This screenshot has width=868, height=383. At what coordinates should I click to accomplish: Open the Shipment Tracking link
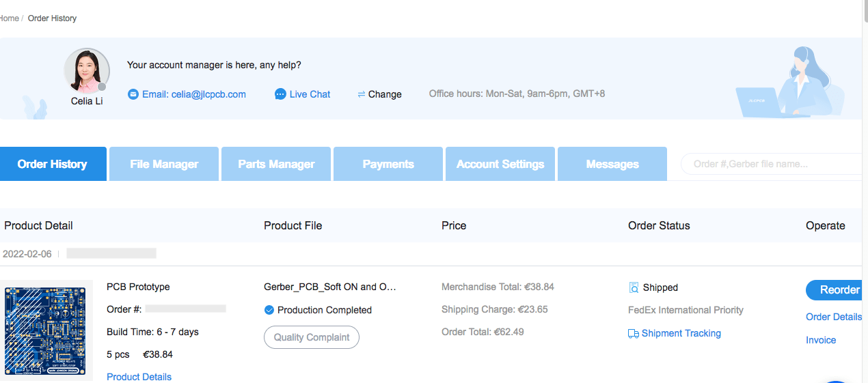tap(681, 334)
